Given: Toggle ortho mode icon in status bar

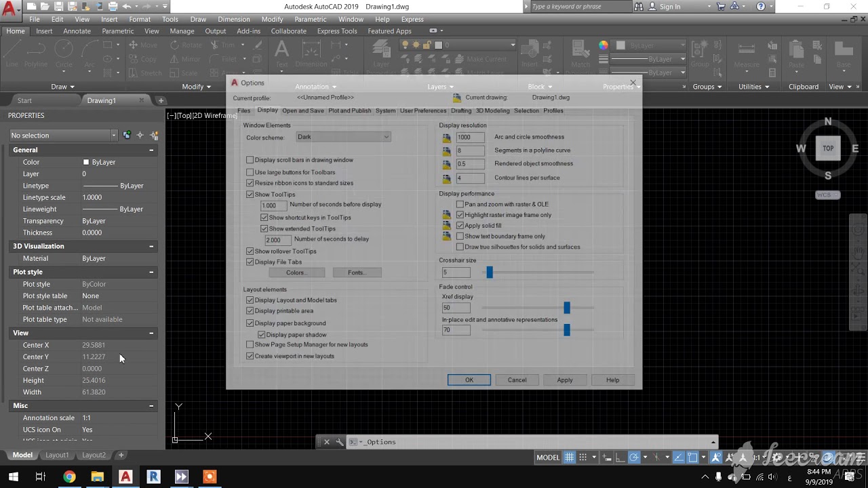Looking at the screenshot, I should [x=620, y=457].
